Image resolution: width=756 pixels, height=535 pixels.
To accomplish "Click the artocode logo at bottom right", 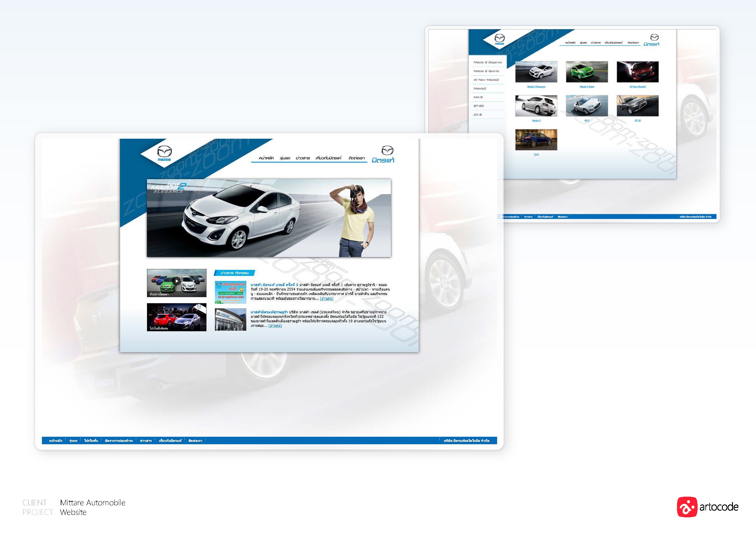I will 708,507.
